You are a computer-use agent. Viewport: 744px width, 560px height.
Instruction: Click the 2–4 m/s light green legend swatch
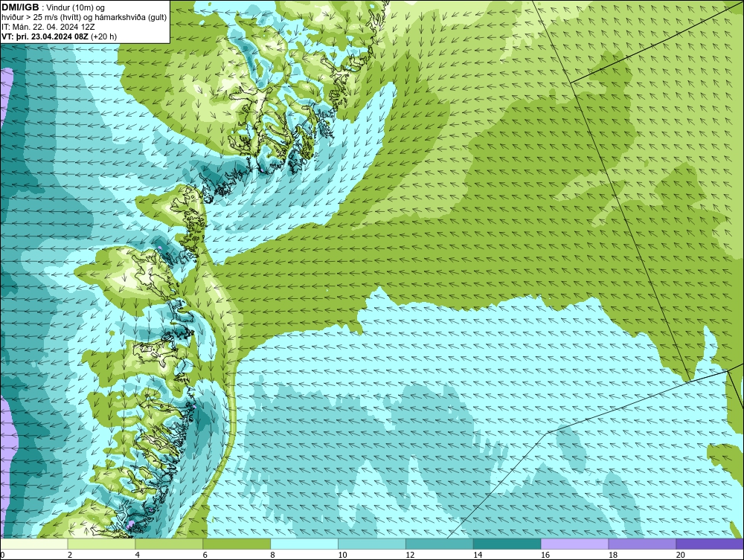click(x=101, y=544)
